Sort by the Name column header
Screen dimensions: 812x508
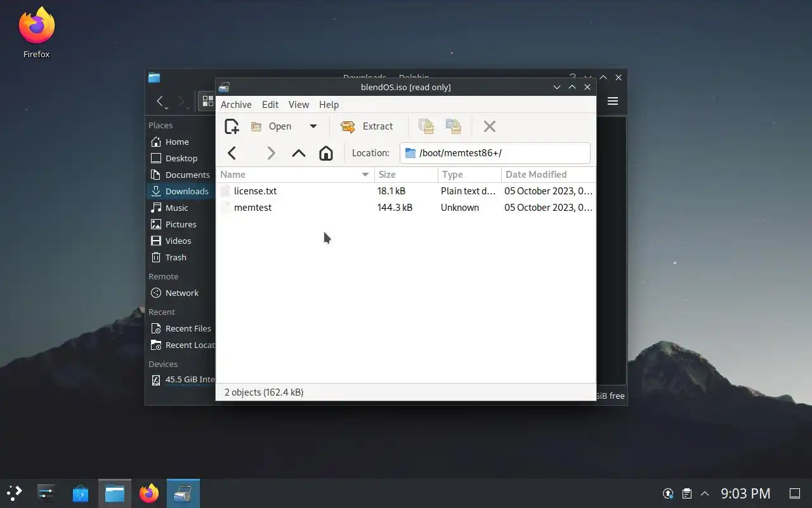(295, 175)
